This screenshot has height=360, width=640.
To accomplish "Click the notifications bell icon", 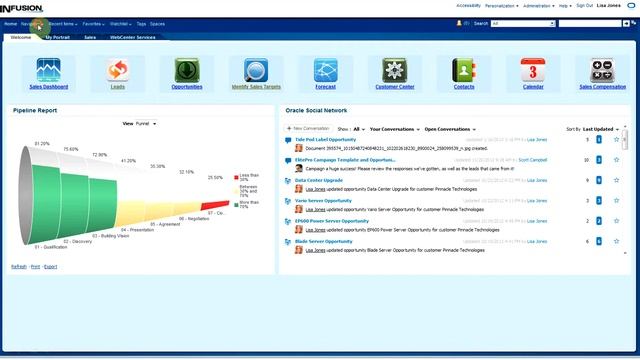I will coord(459,24).
